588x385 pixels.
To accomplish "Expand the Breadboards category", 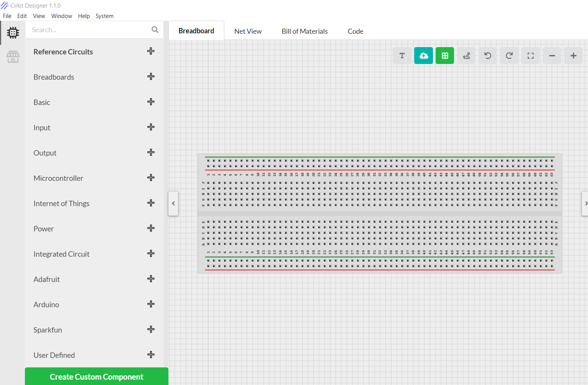I will pyautogui.click(x=151, y=77).
